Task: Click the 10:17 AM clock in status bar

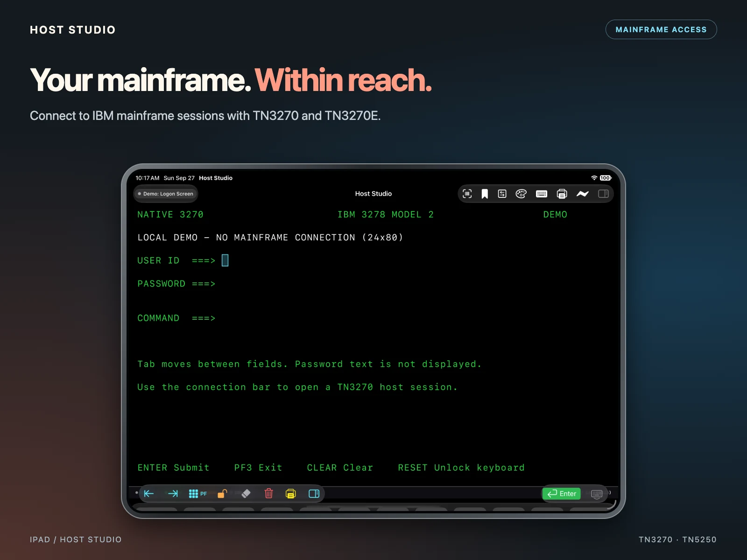Action: (148, 178)
